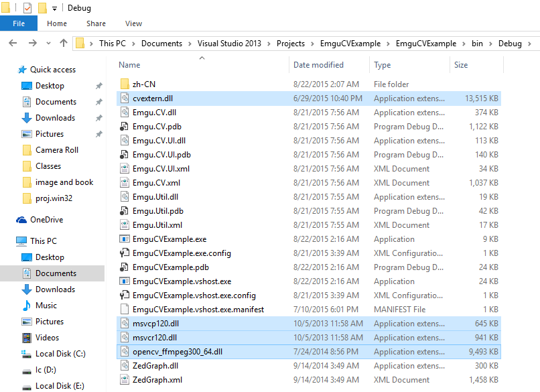Click This PC in the address bar

coord(113,44)
